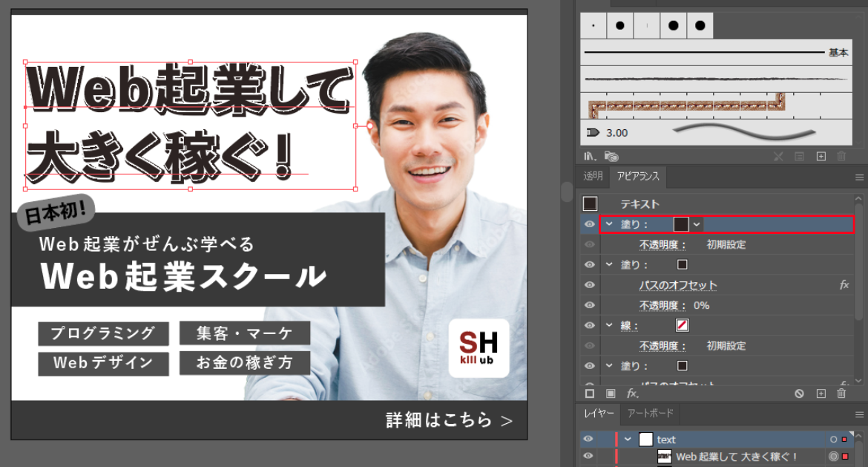Collapse the 塗り row above パスのオフセット

(x=610, y=264)
